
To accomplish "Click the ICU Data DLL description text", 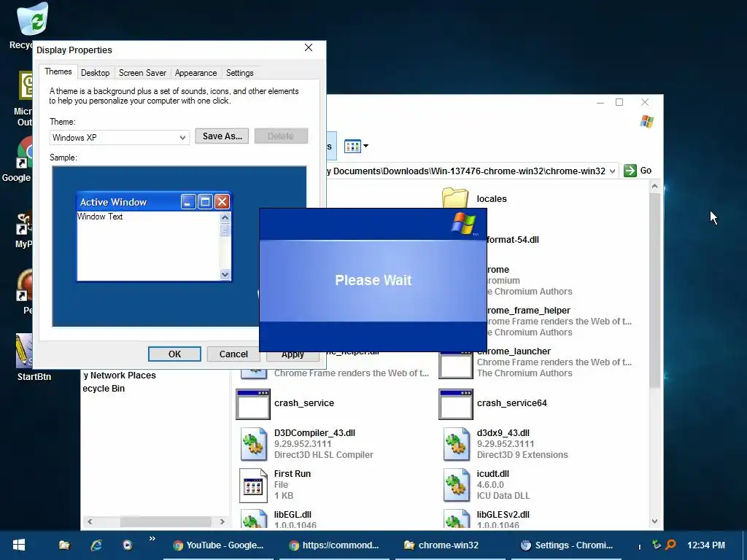I will [503, 496].
